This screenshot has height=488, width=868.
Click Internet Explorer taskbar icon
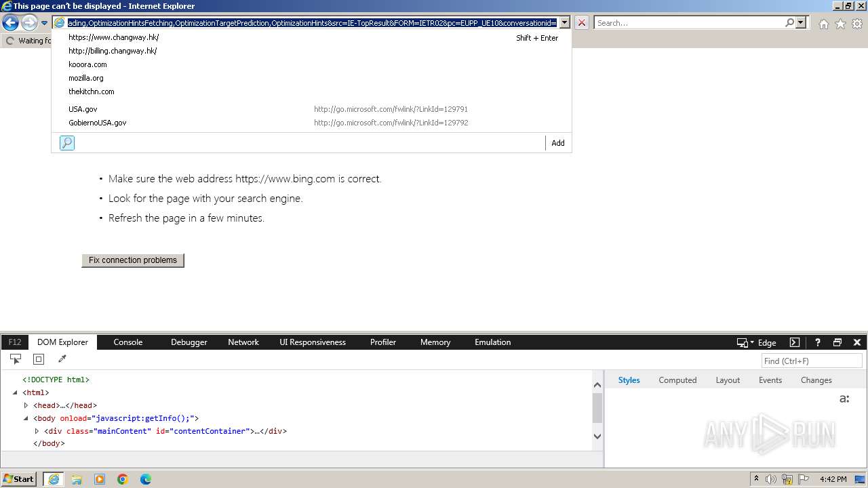click(x=54, y=479)
